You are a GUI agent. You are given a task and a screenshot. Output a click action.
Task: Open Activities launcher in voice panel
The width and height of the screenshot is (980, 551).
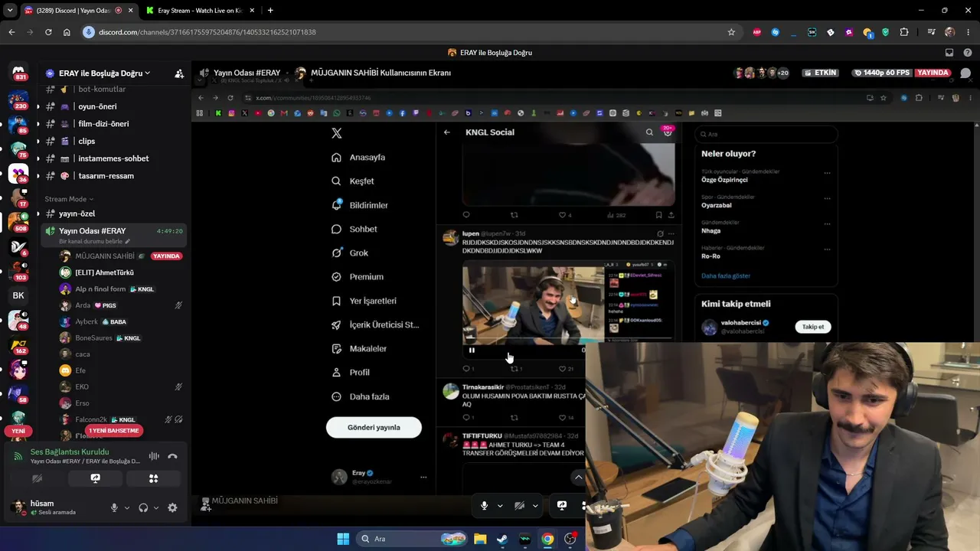click(154, 478)
